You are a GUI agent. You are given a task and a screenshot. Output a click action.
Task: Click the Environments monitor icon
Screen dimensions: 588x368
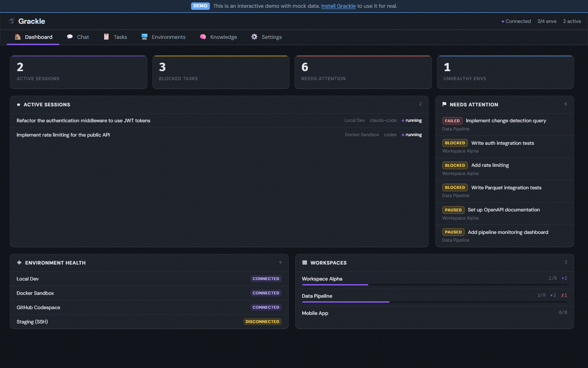tap(144, 37)
